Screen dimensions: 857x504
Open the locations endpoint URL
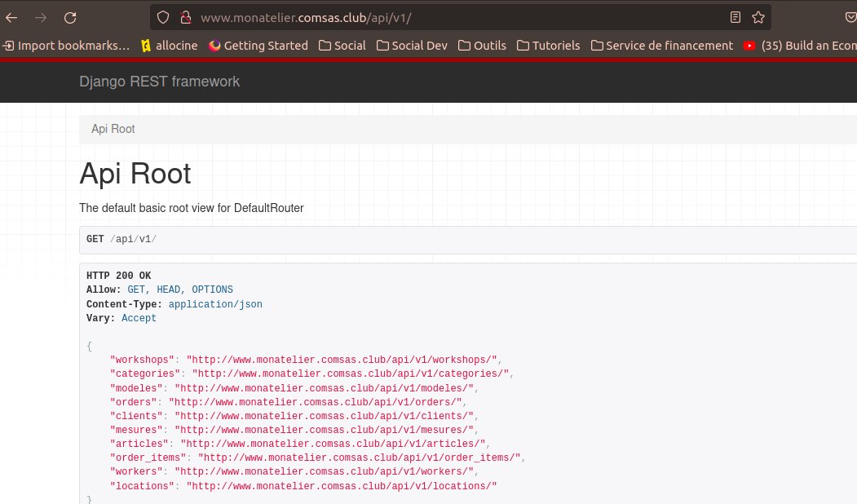tap(342, 486)
